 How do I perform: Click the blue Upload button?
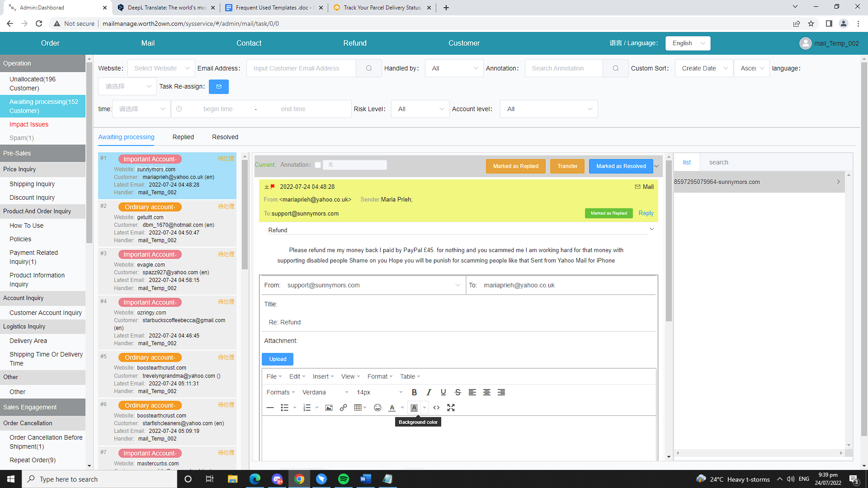point(278,359)
